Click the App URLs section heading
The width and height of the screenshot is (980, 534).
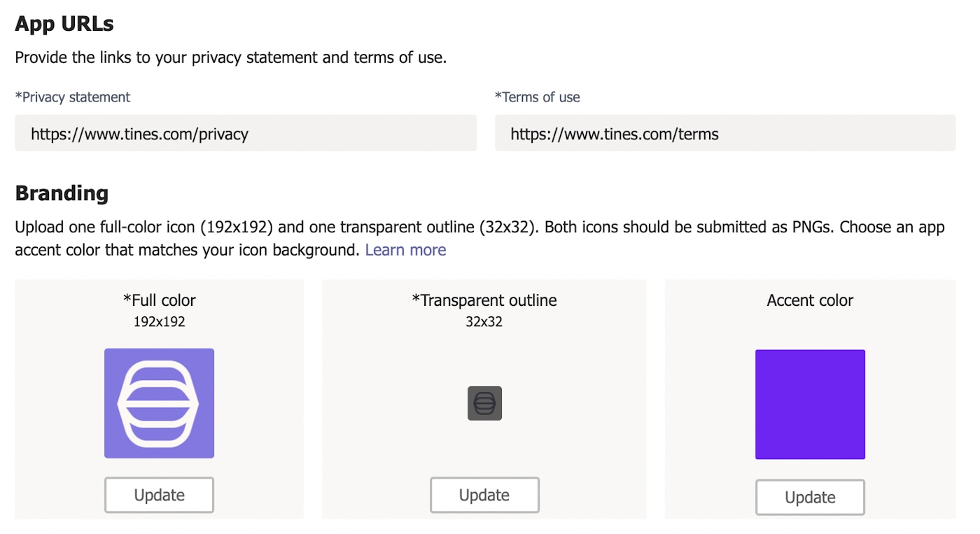tap(64, 24)
